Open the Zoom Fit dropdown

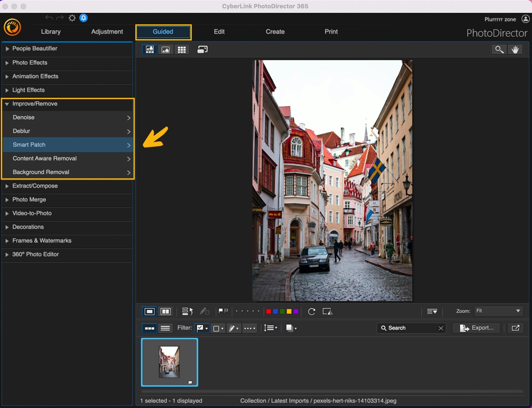pos(498,311)
